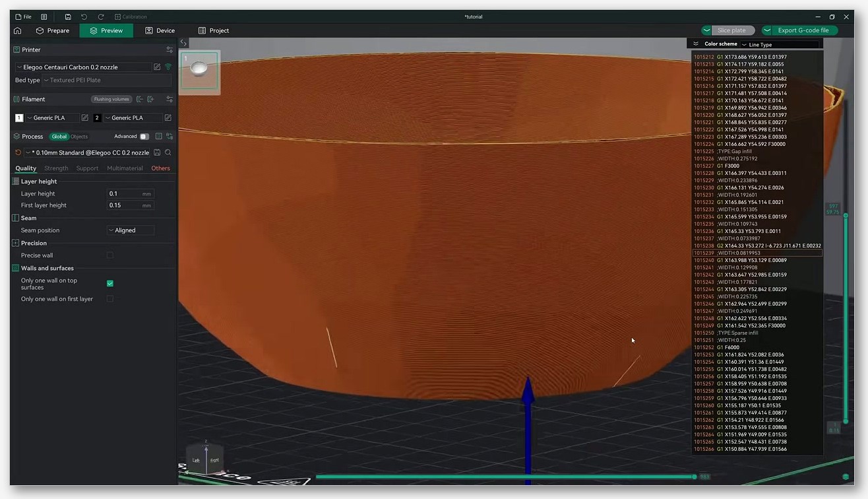Undo the last action
This screenshot has width=868, height=499.
click(84, 17)
